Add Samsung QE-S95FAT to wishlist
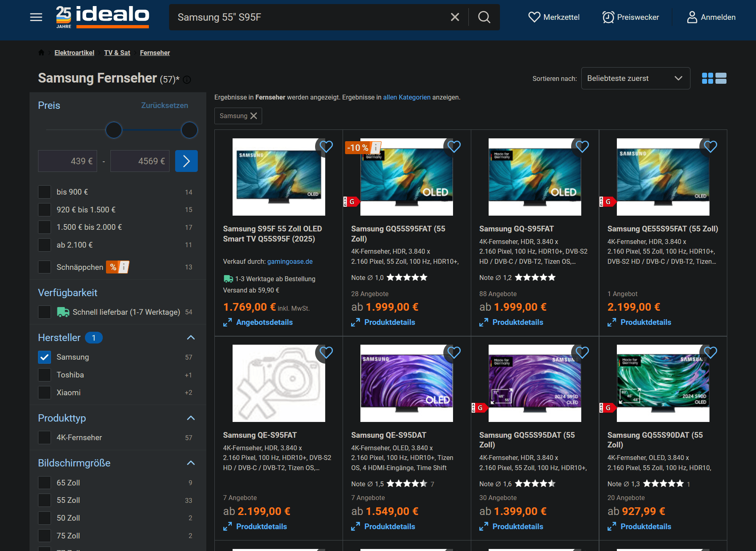The image size is (756, 551). pos(326,353)
